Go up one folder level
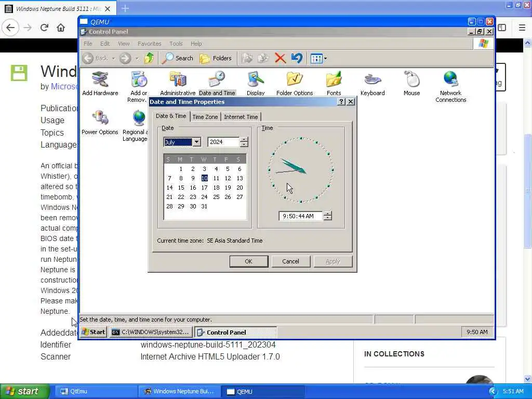The image size is (532, 399). coord(149,58)
